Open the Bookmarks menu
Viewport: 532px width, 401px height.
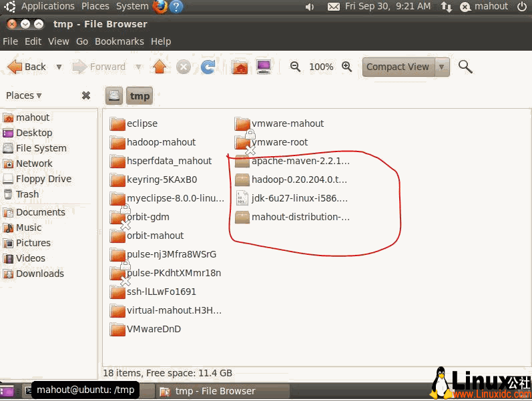(x=119, y=41)
